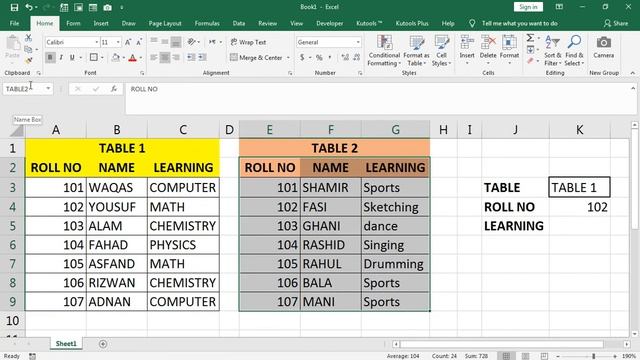Expand the Name Box dropdown arrow
Screen dimensions: 640x360
[x=48, y=89]
